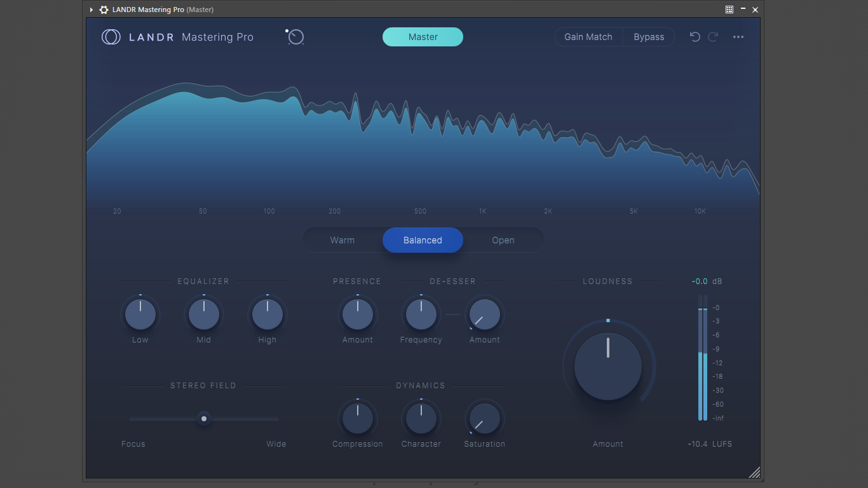The image size is (868, 488).
Task: Click the undo arrow icon
Action: (695, 37)
